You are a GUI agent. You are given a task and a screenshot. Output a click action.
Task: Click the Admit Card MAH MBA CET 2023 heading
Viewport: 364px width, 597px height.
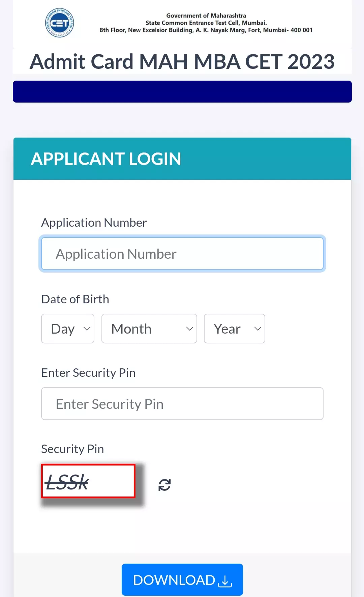click(x=182, y=62)
